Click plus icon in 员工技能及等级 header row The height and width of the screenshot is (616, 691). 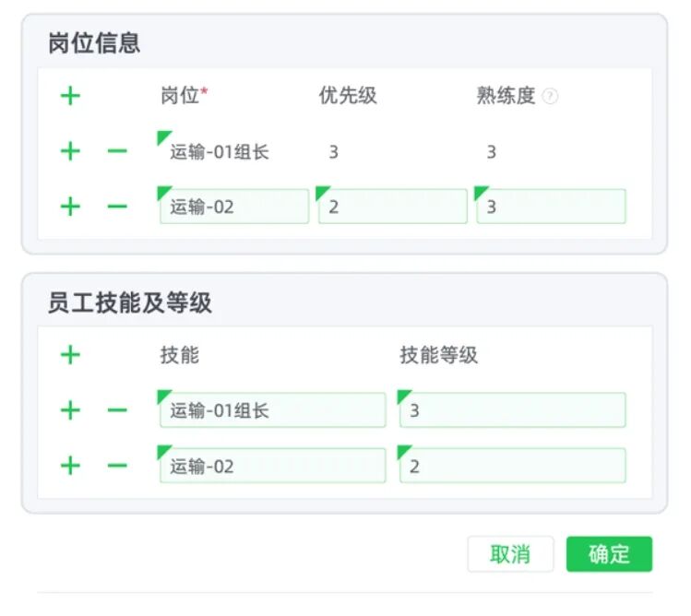70,355
